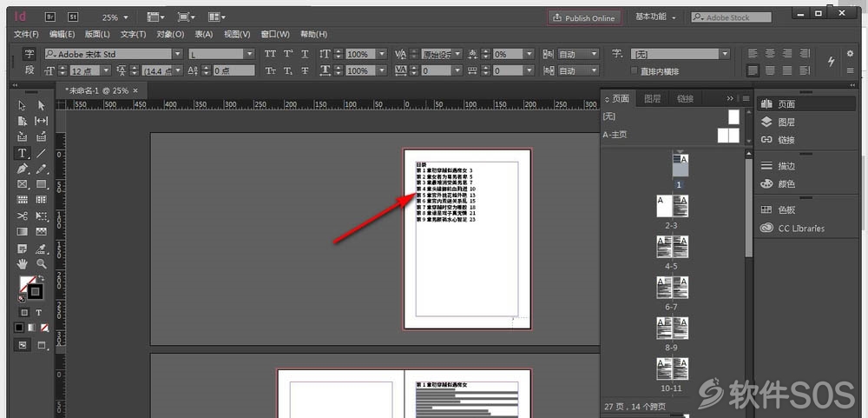
Task: Close the 未命名-1 document tab
Action: (136, 90)
